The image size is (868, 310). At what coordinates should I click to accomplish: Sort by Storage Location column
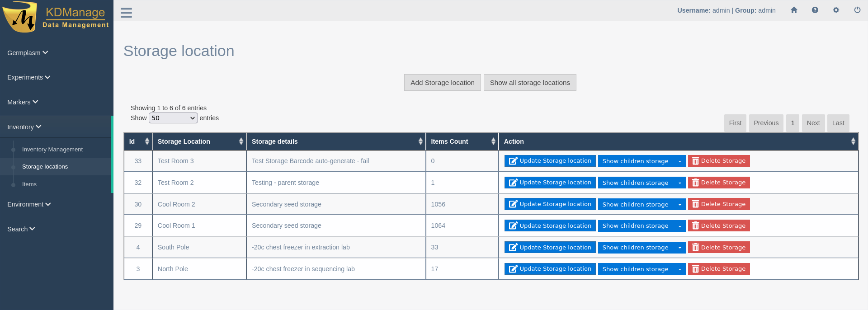pyautogui.click(x=199, y=141)
